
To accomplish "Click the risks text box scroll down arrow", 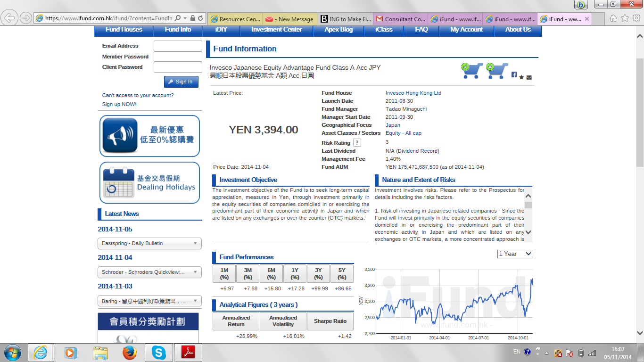I will coord(528,232).
